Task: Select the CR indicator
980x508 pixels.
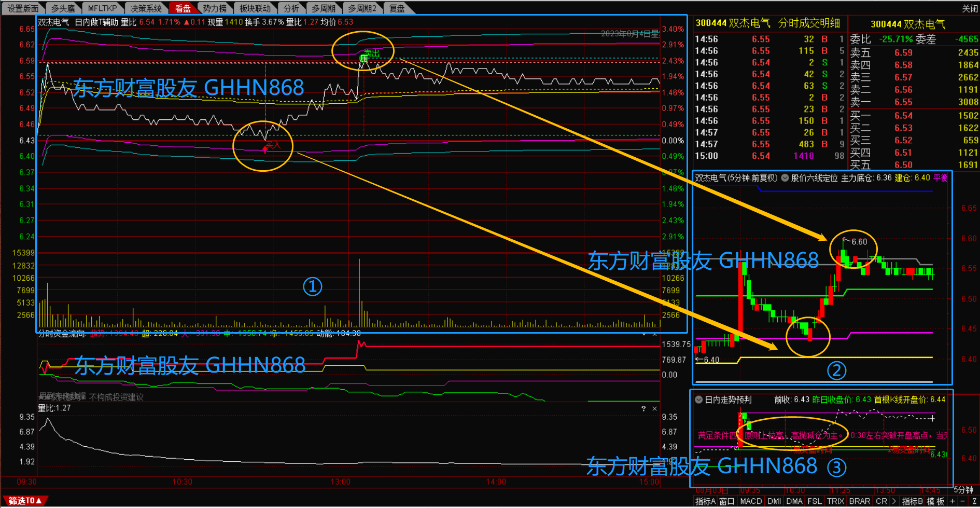Action: point(881,501)
